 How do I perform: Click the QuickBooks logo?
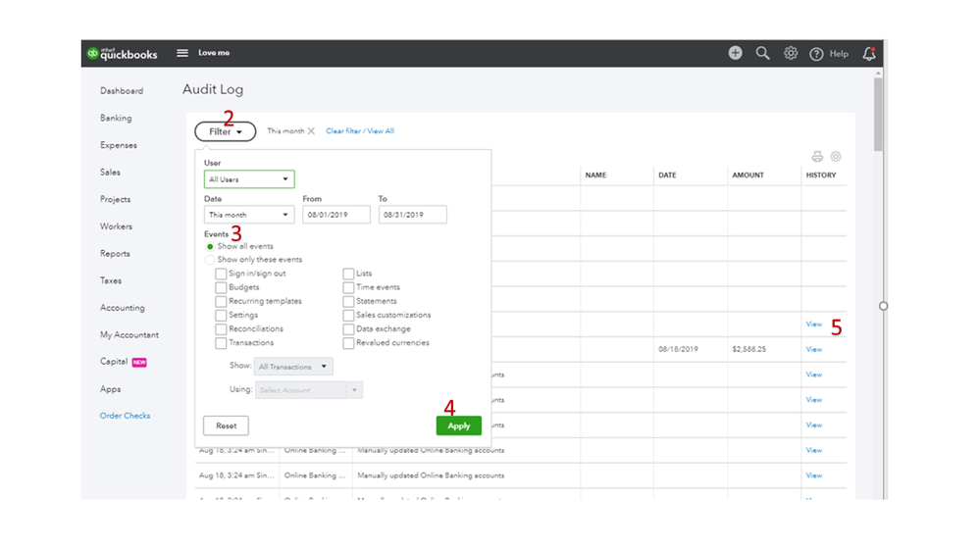click(123, 54)
